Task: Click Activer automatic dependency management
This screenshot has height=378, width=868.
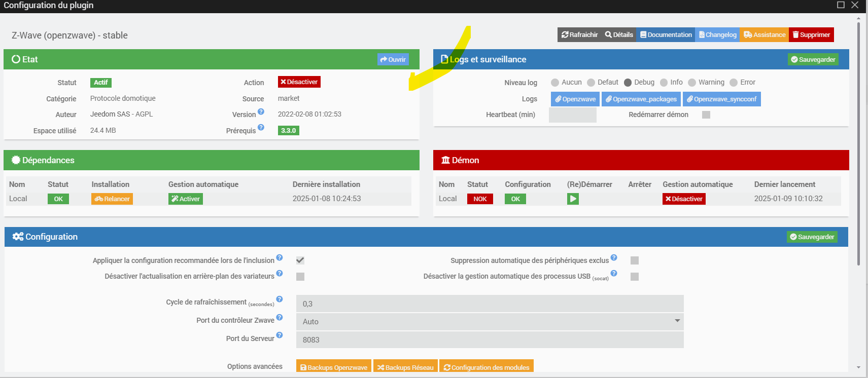Action: coord(186,199)
